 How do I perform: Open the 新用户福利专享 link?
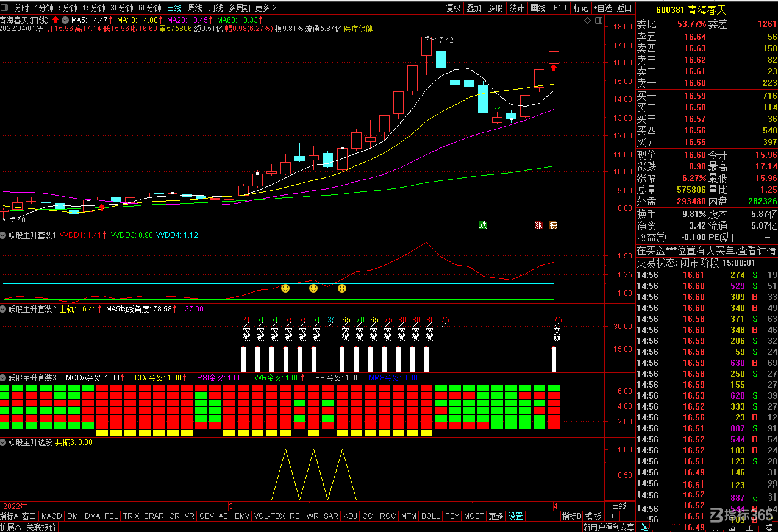pyautogui.click(x=608, y=527)
